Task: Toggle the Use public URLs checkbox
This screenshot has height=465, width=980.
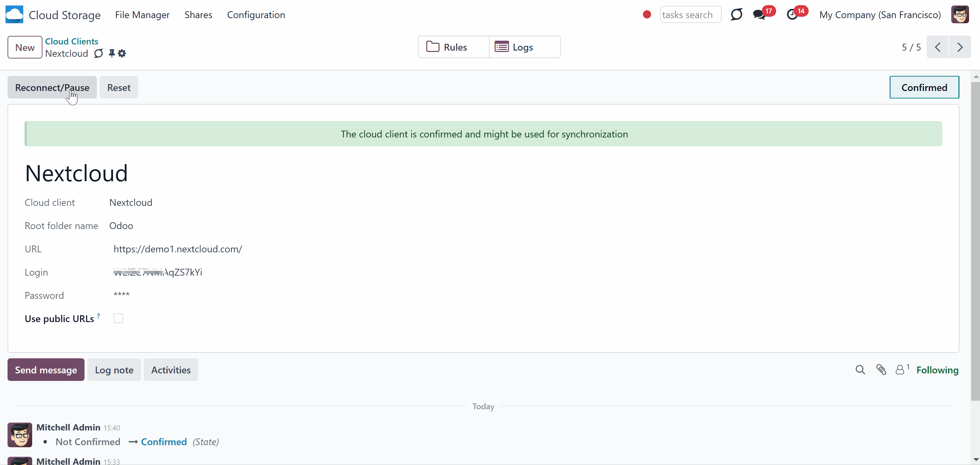Action: [118, 318]
